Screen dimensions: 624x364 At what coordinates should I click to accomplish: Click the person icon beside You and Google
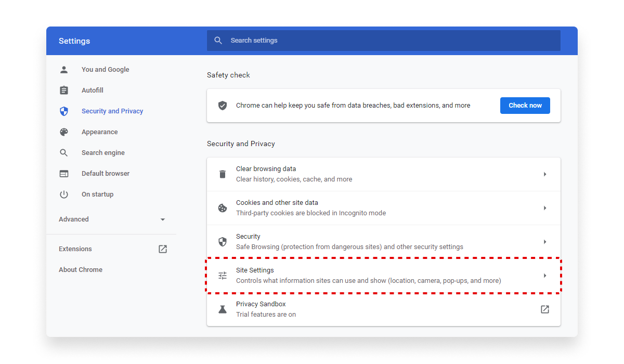(64, 69)
